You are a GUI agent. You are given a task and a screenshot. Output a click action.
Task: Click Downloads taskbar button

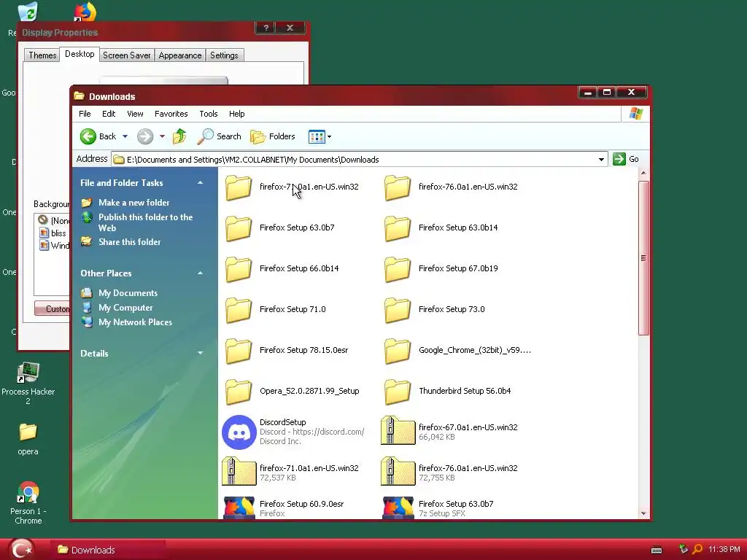click(109, 550)
